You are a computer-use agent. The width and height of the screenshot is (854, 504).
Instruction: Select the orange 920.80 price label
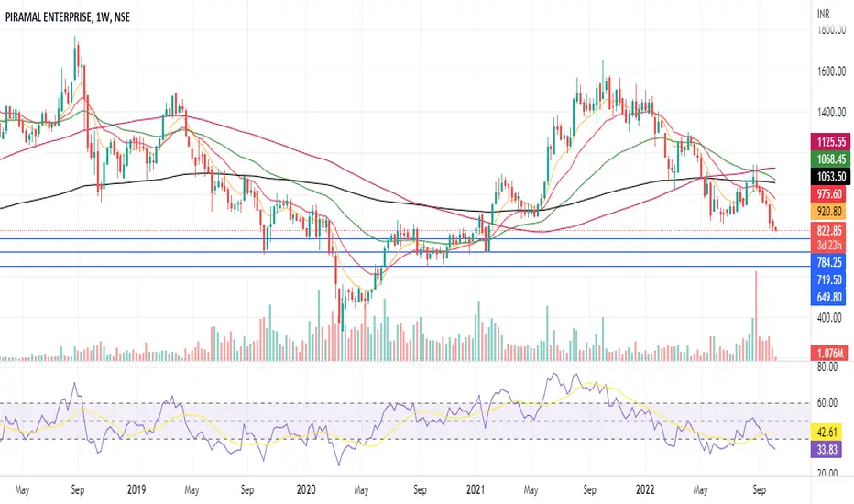[828, 212]
